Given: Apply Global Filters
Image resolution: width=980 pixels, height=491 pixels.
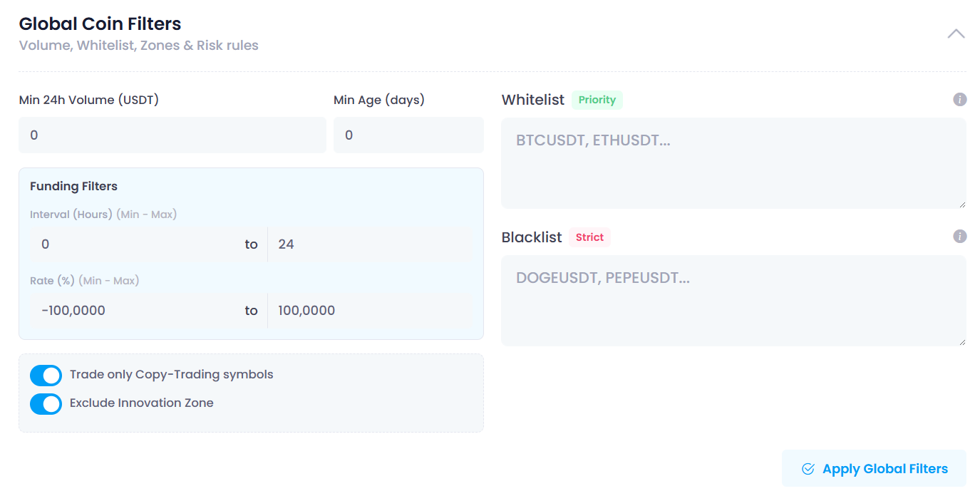Looking at the screenshot, I should tap(874, 469).
